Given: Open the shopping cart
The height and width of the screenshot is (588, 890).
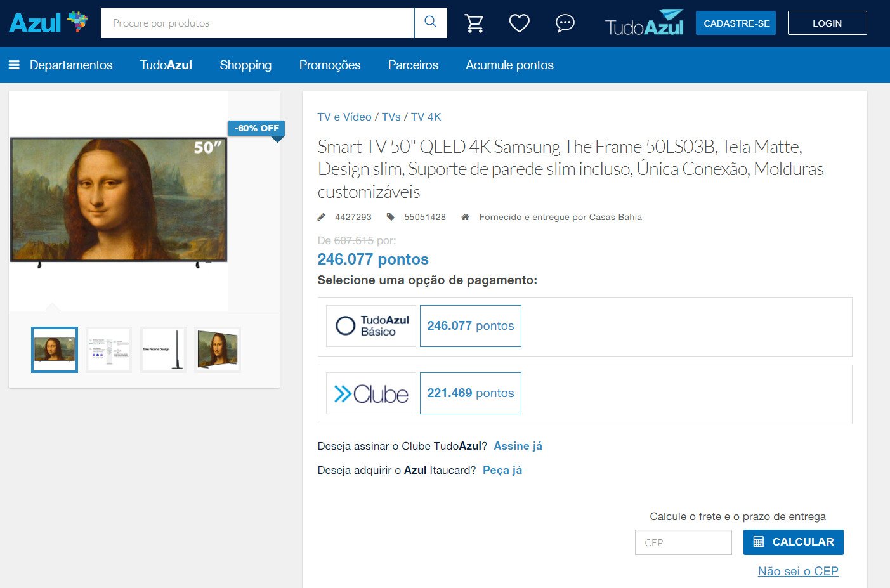Looking at the screenshot, I should 474,23.
